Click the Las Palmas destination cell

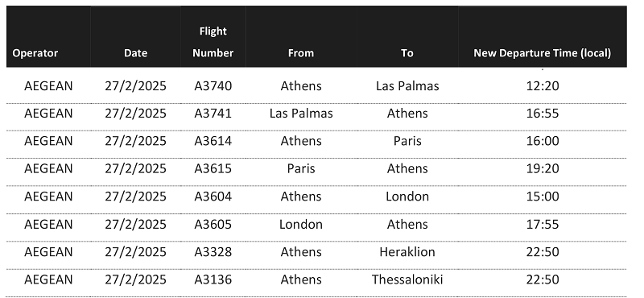[x=407, y=86]
